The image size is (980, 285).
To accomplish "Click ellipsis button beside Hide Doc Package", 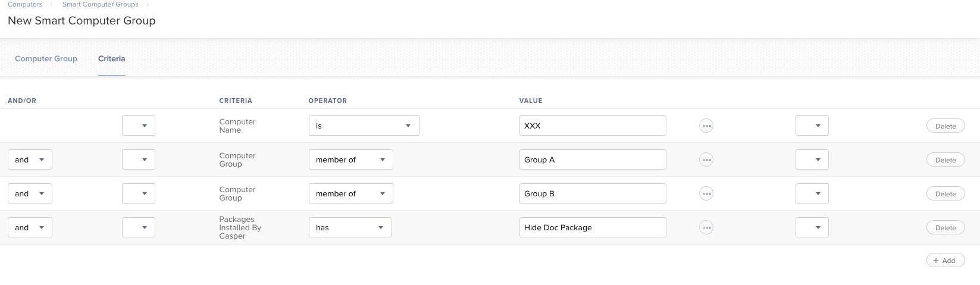I will (x=706, y=227).
